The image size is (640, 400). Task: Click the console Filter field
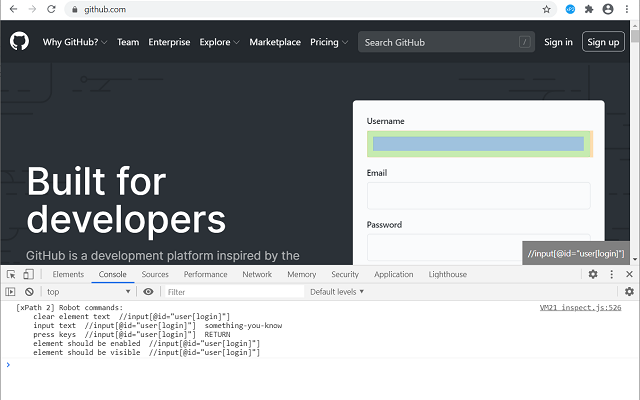pyautogui.click(x=234, y=292)
